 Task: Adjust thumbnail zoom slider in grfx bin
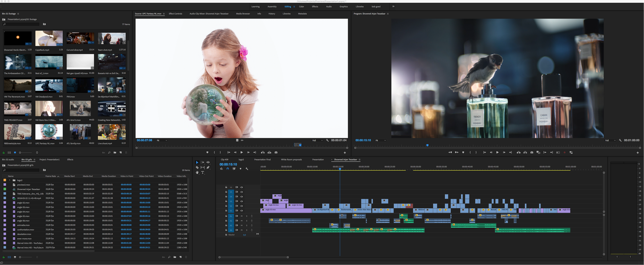point(20,257)
